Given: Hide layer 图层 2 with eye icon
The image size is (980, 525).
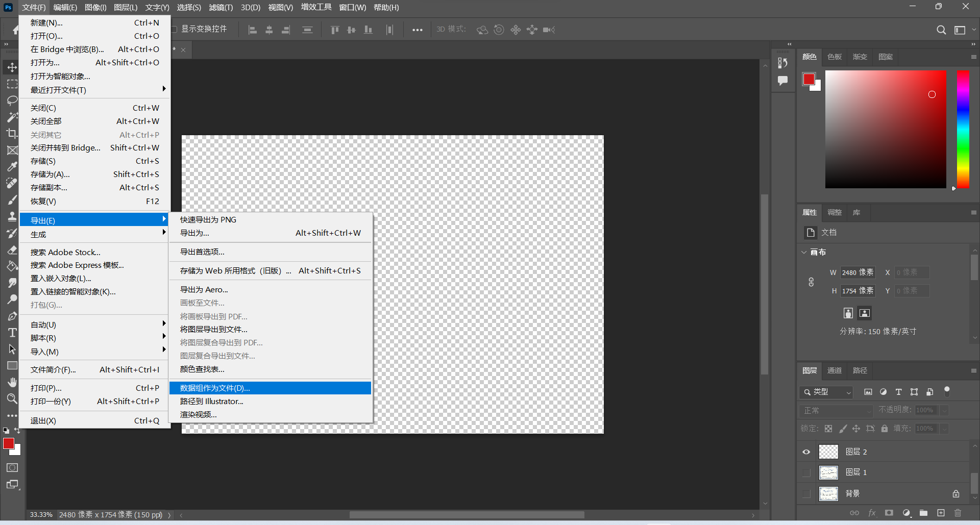Looking at the screenshot, I should 806,452.
